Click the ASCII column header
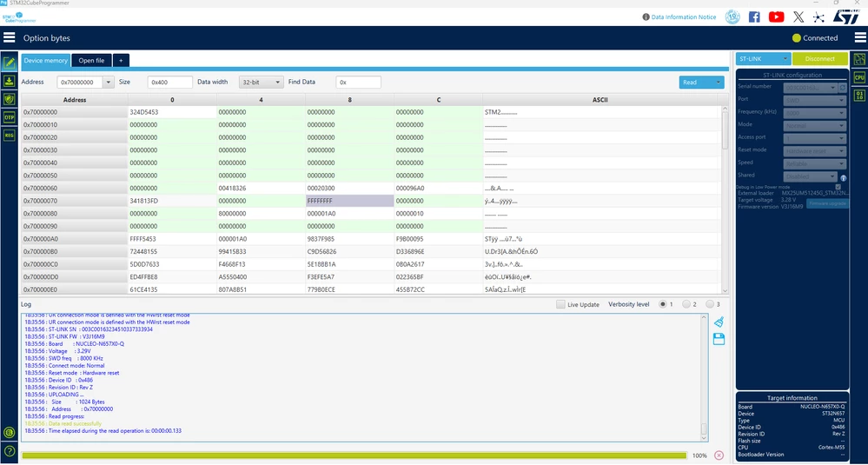The image size is (868, 465). pyautogui.click(x=600, y=100)
